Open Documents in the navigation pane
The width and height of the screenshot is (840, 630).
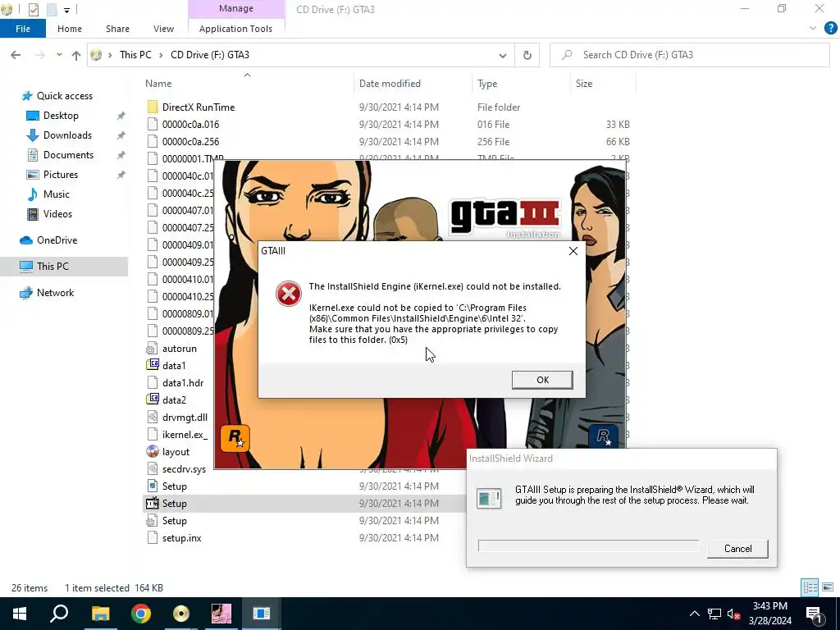[68, 155]
